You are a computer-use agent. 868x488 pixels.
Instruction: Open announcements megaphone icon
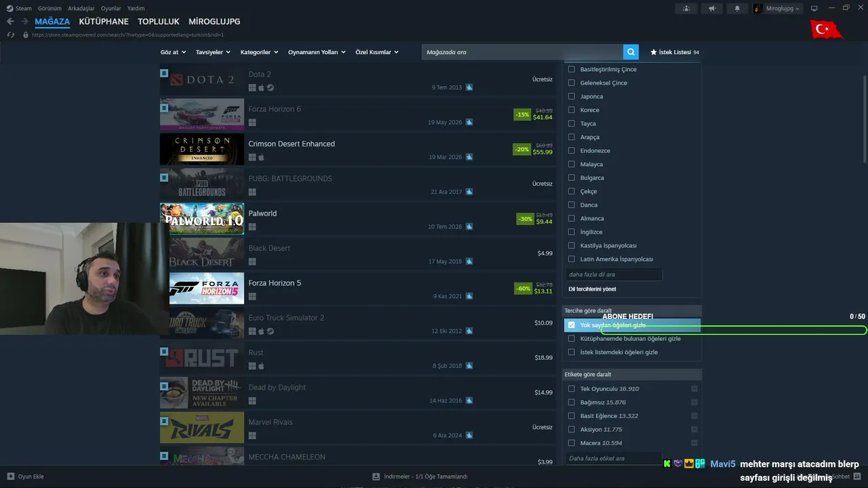[711, 8]
